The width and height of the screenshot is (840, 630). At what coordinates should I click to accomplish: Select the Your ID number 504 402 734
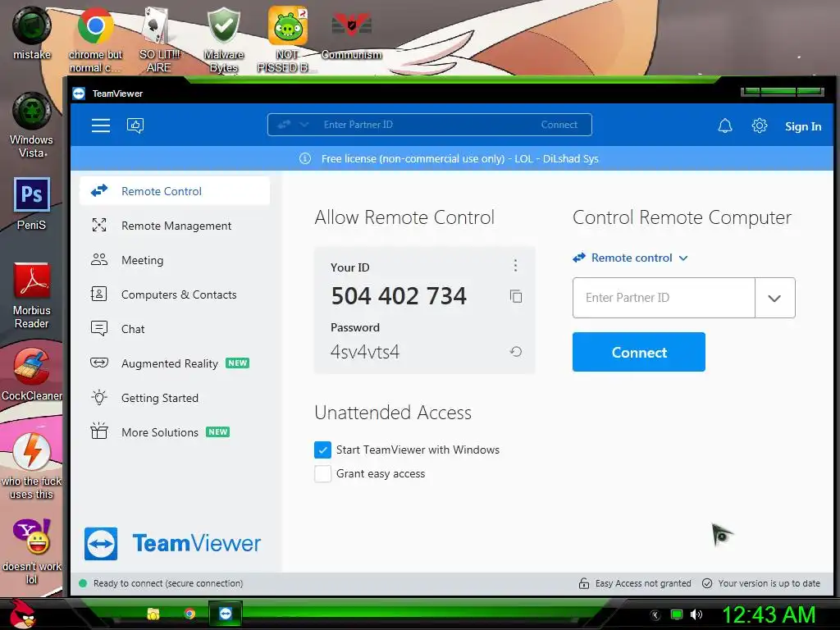pyautogui.click(x=399, y=295)
